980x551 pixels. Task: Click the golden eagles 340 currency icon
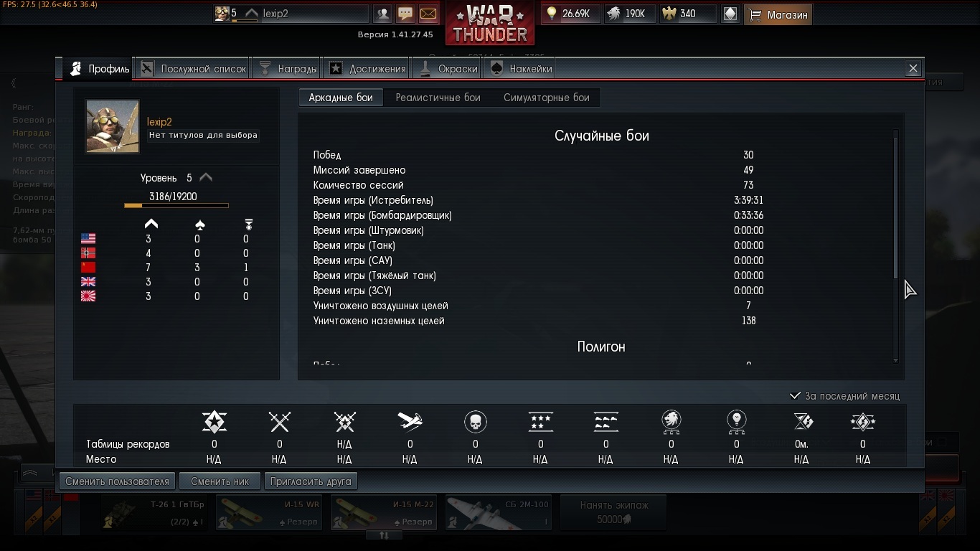point(669,14)
